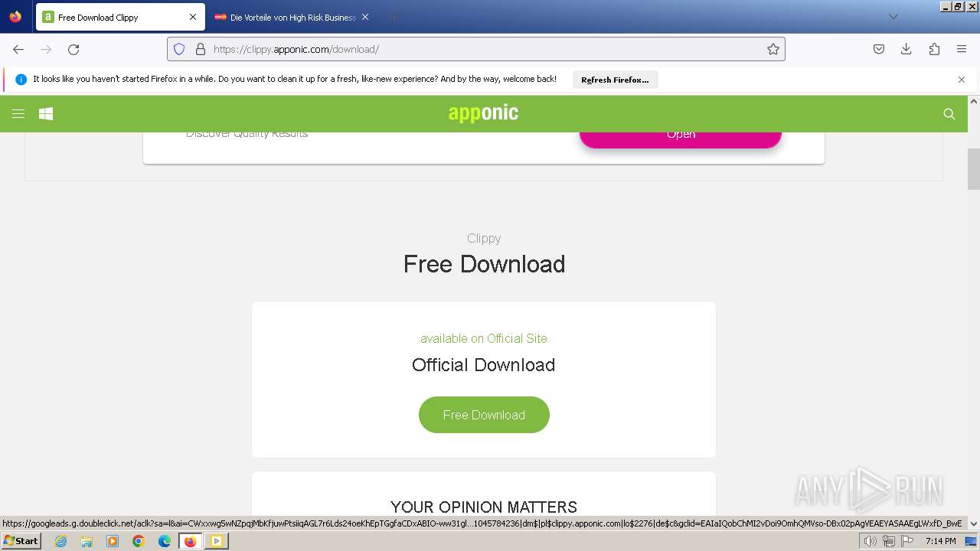Screen dimensions: 980x551
Task: Go back with the browser back arrow
Action: click(x=18, y=49)
